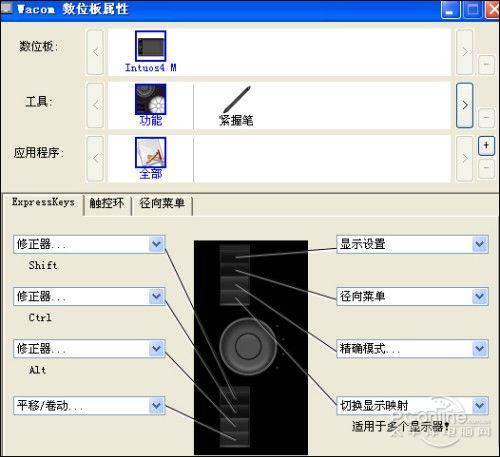Open the 修正器 dropdown above Ctrl
500x457 pixels.
[89, 296]
